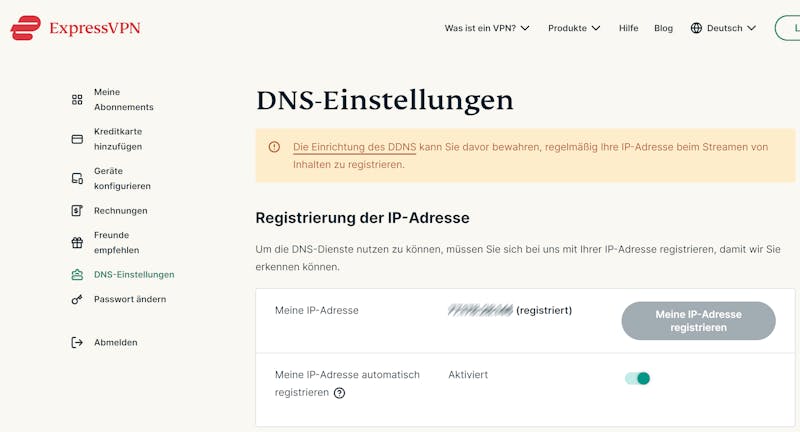Open the Hilfe menu item
This screenshot has width=800, height=432.
coord(628,28)
